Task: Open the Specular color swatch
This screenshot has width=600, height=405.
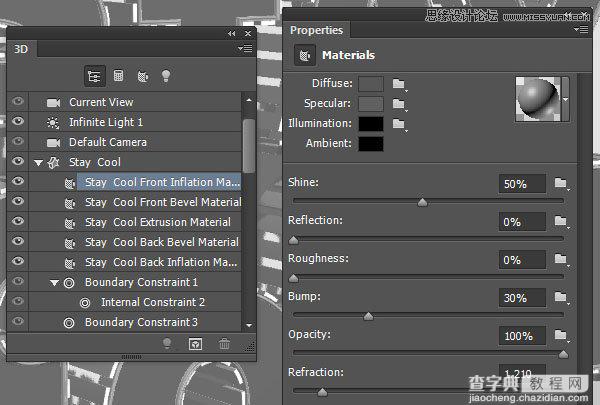Action: click(370, 104)
